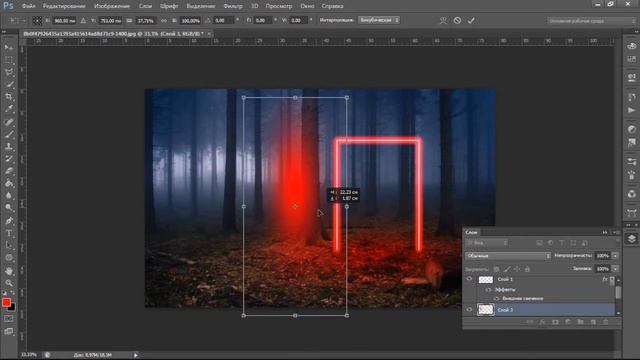Open the Actions play icon in right dock
The width and height of the screenshot is (640, 360).
pos(632,110)
